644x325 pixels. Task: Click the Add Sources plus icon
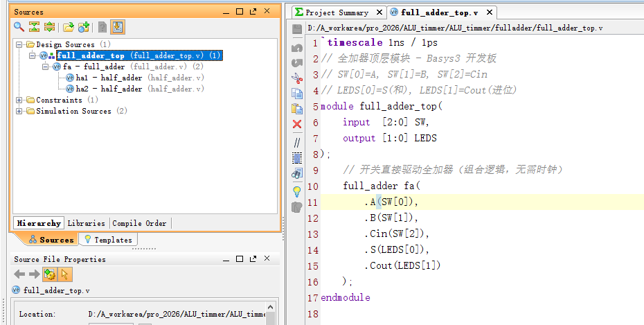[x=84, y=27]
